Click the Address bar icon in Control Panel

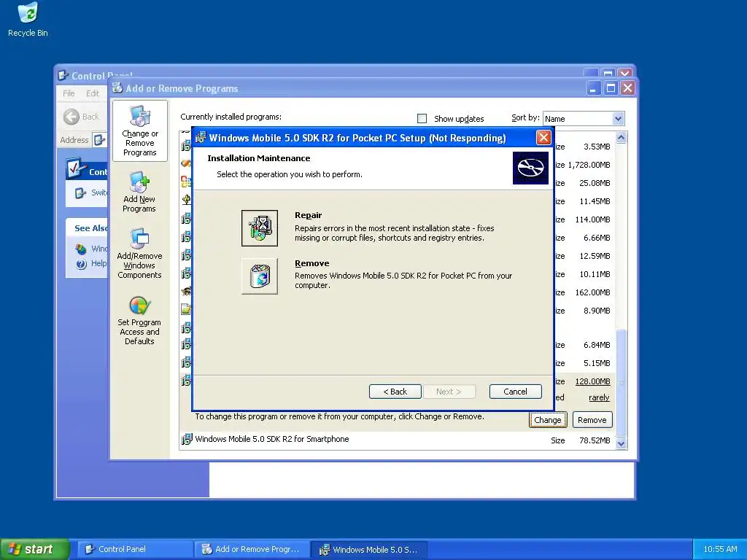[98, 139]
